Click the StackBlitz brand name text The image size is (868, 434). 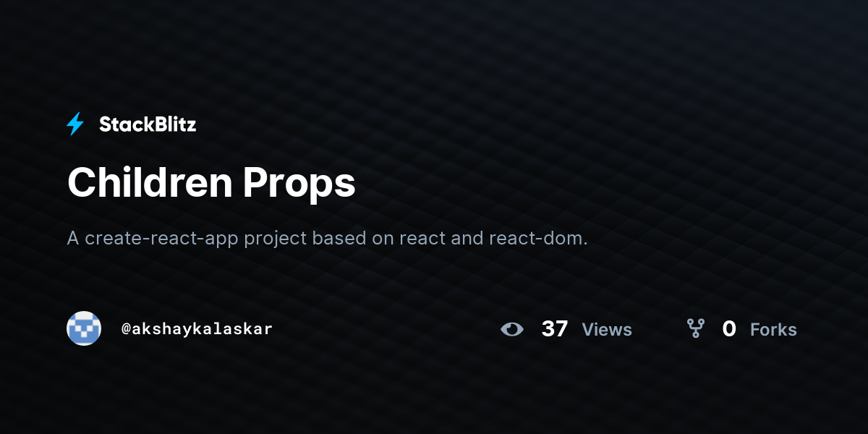[148, 124]
